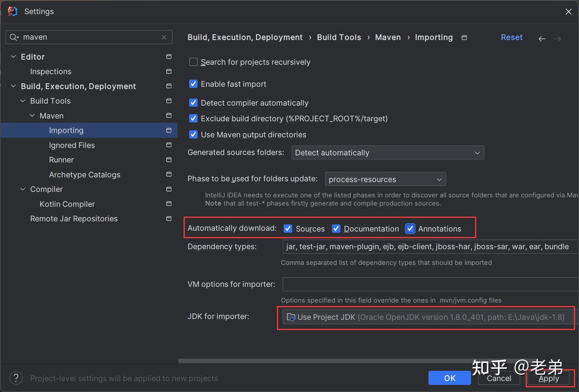The width and height of the screenshot is (579, 392).
Task: Click the folder icon in JDK field
Action: pos(291,317)
